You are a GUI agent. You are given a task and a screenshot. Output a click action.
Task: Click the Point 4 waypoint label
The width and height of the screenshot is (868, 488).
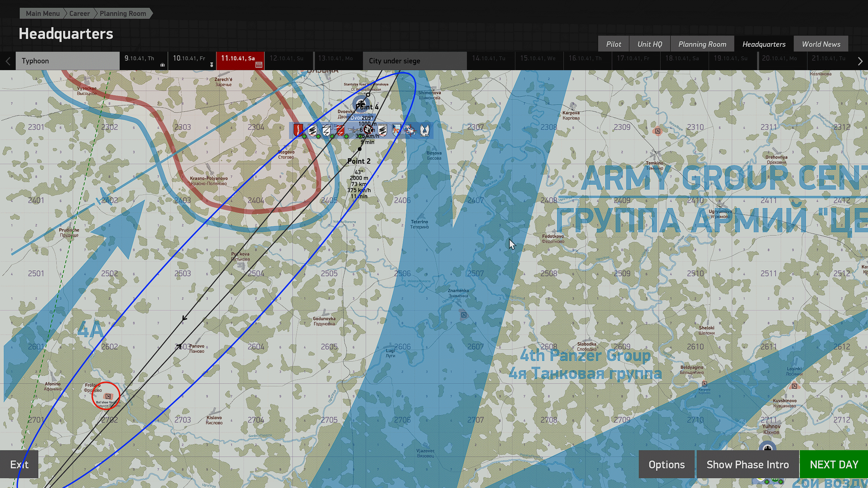click(x=367, y=107)
